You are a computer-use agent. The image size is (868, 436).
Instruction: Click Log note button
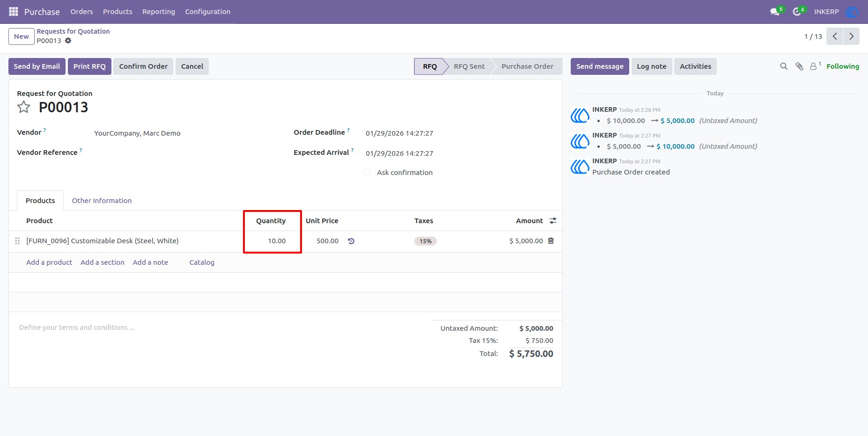652,66
